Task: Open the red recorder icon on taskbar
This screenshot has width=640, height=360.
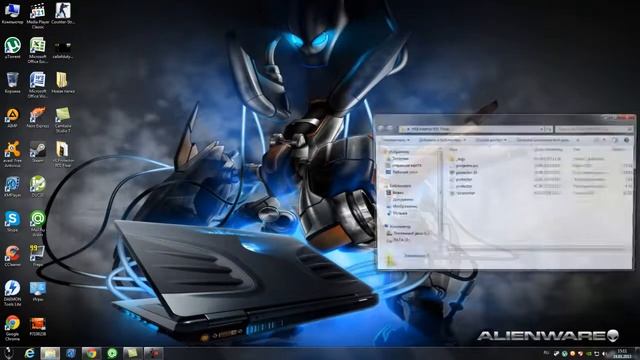Action: point(154,353)
